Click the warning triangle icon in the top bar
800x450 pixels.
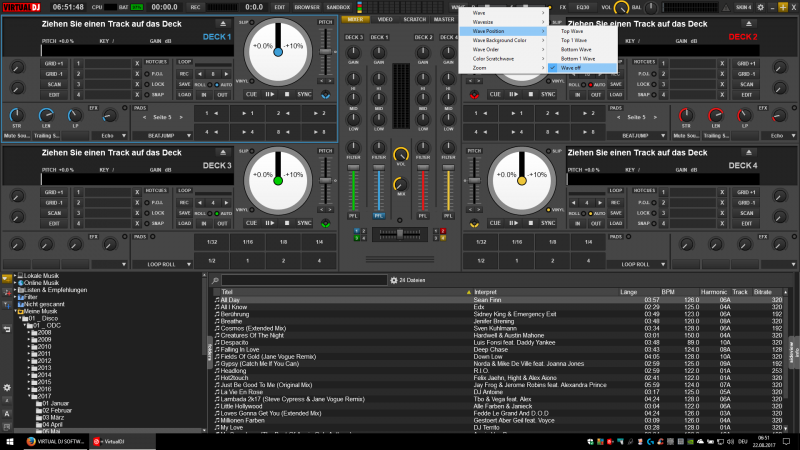[x=726, y=8]
